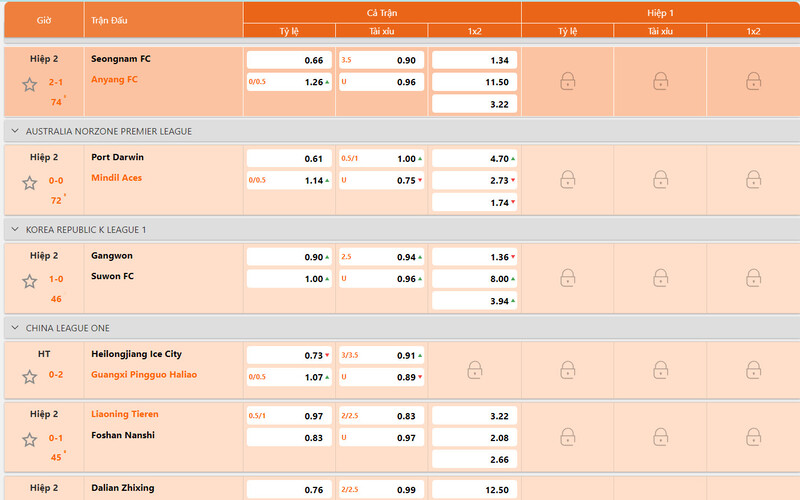800x500 pixels.
Task: Click the Hiệp 1 Tỷ lệ lock icon in Port Darwin row
Action: point(567,180)
